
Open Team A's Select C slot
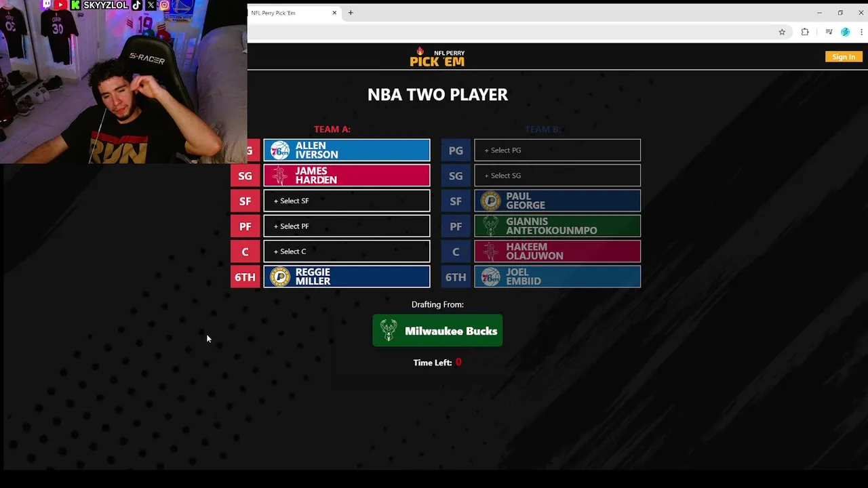coord(347,251)
